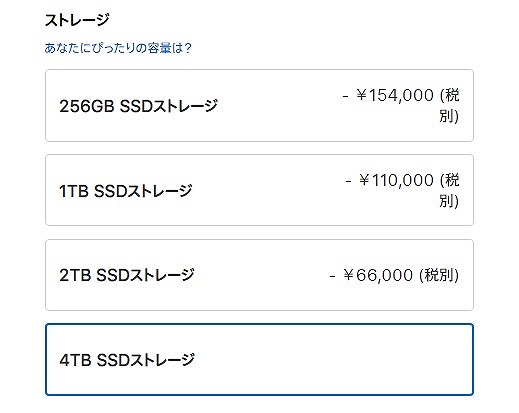Choose the storage option priced ¥66,000 less
This screenshot has height=413, width=519.
259,275
